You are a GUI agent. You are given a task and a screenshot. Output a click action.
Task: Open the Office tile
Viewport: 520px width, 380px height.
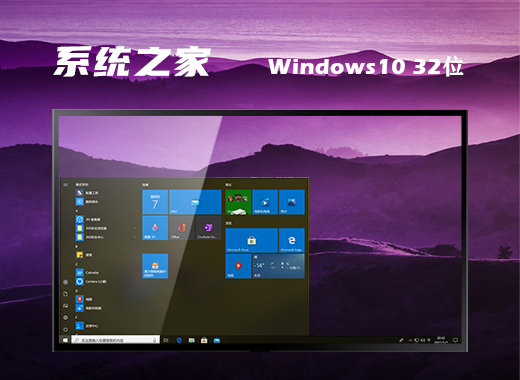[x=182, y=228]
